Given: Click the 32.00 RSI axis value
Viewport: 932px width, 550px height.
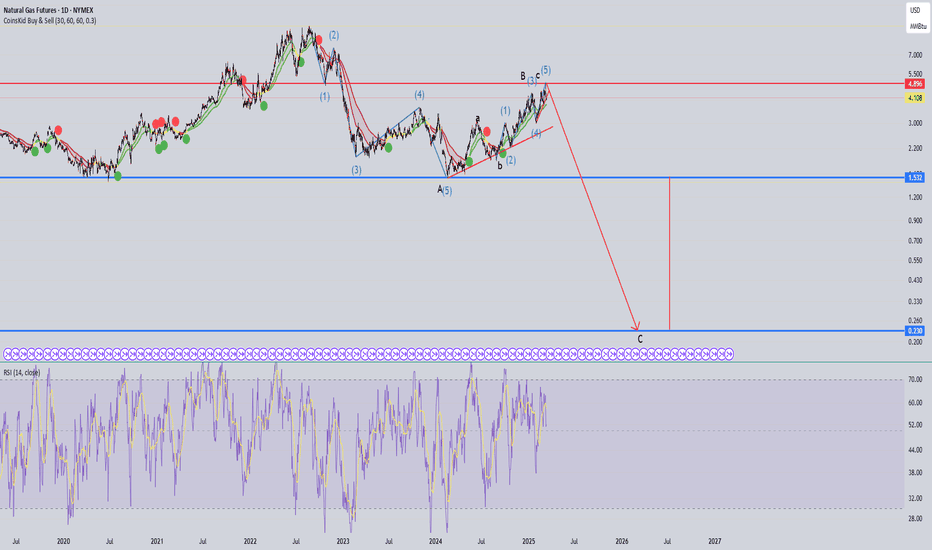Looking at the screenshot, I should (x=915, y=498).
